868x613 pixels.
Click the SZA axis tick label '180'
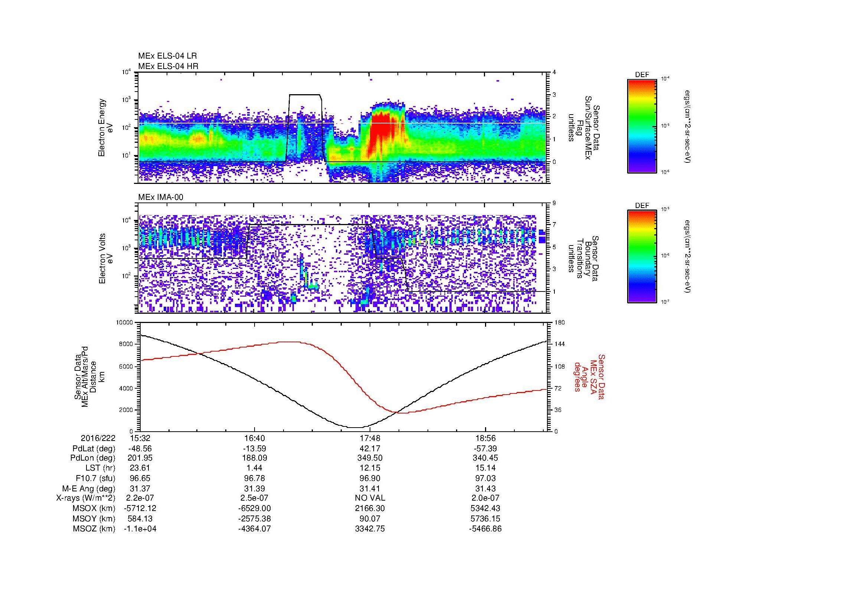pyautogui.click(x=559, y=323)
